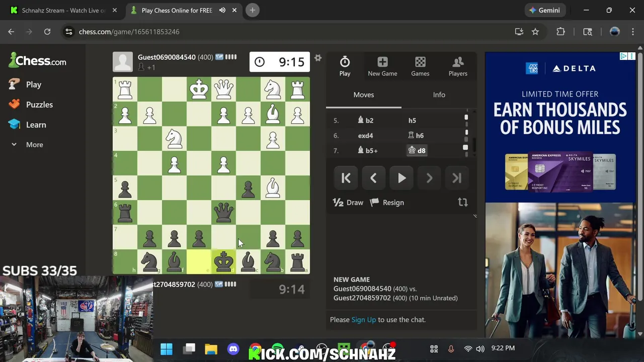Viewport: 644px width, 362px height.
Task: Select move 5 white Bb2
Action: click(365, 120)
